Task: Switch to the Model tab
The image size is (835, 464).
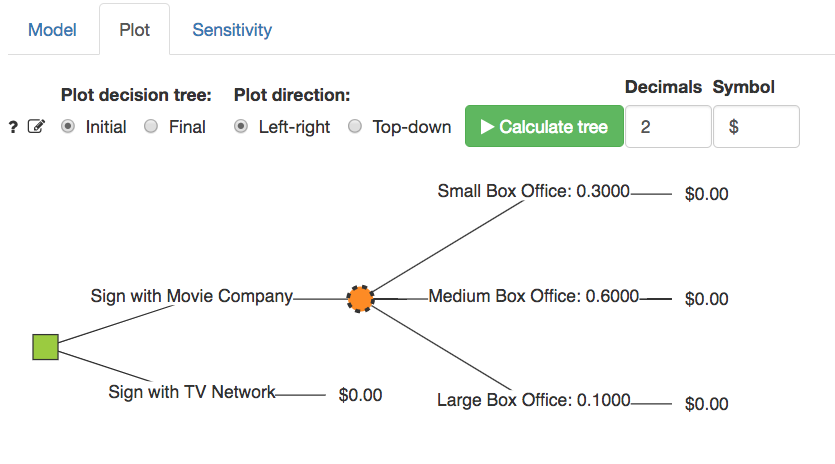Action: pos(52,30)
